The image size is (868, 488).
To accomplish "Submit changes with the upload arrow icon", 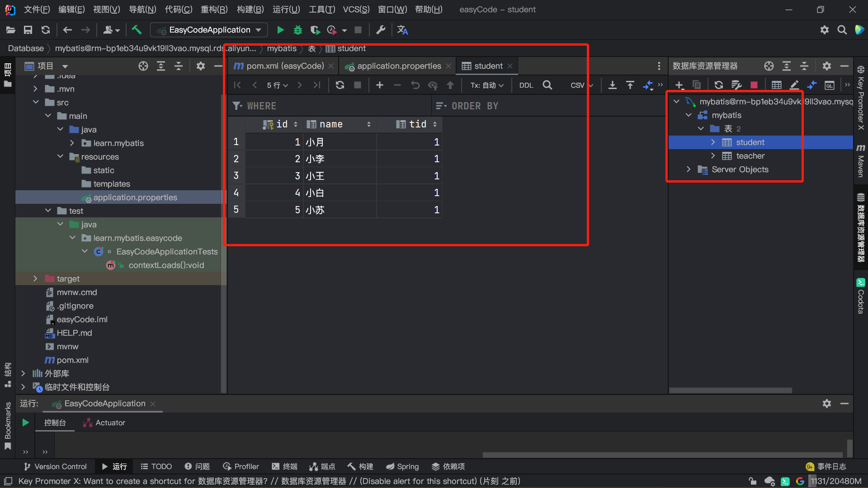I will pyautogui.click(x=450, y=85).
